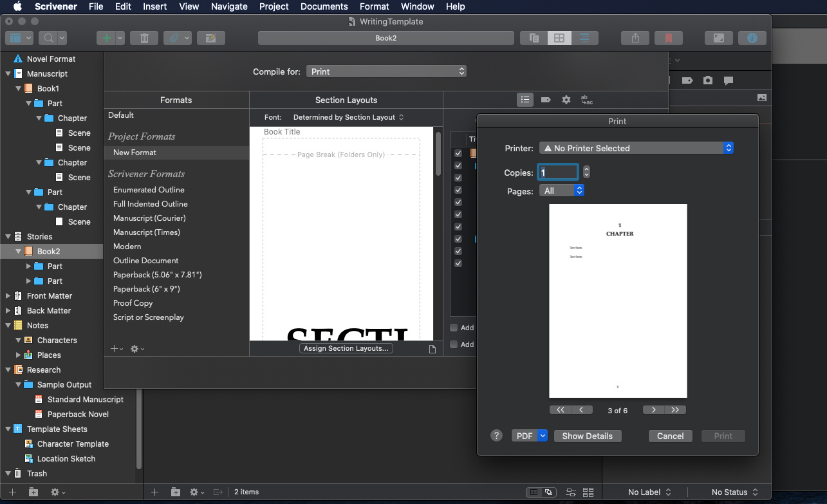Screen dimensions: 827x504
Task: Open the Navigate menu
Action: coord(229,6)
